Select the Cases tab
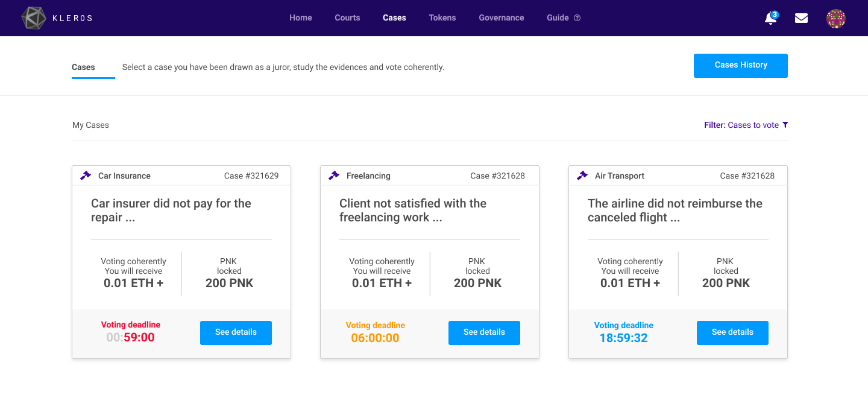The image size is (868, 415). (83, 68)
